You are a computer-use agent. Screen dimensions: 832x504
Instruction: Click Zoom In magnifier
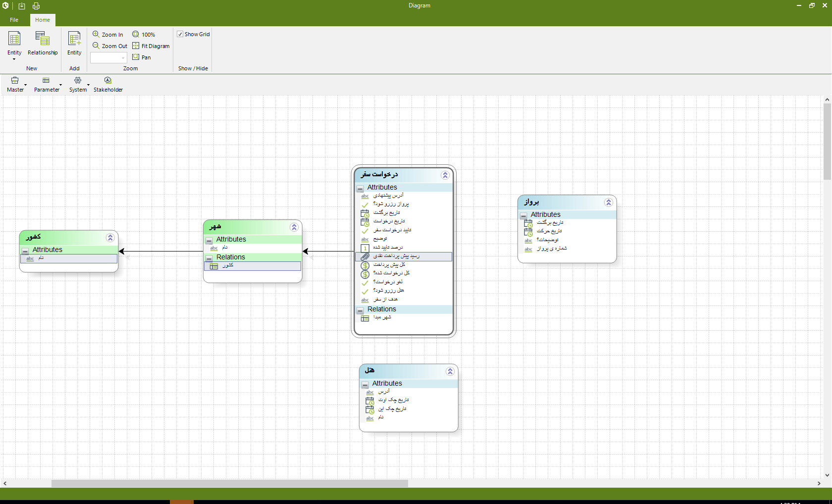pos(96,34)
